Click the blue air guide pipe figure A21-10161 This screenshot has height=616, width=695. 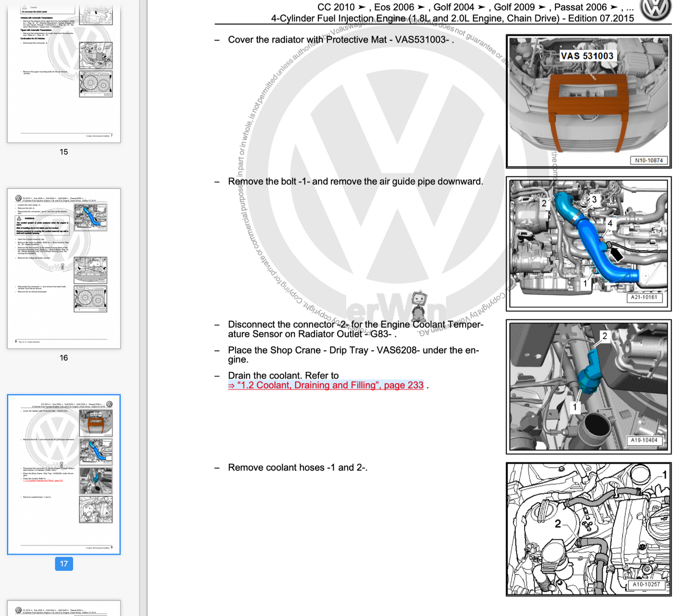[x=588, y=243]
